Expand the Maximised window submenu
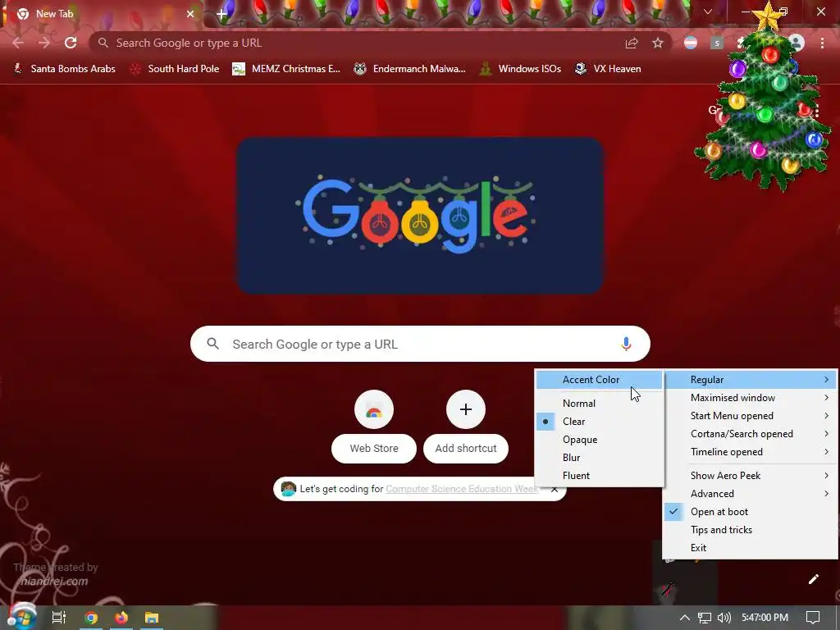 (x=750, y=398)
